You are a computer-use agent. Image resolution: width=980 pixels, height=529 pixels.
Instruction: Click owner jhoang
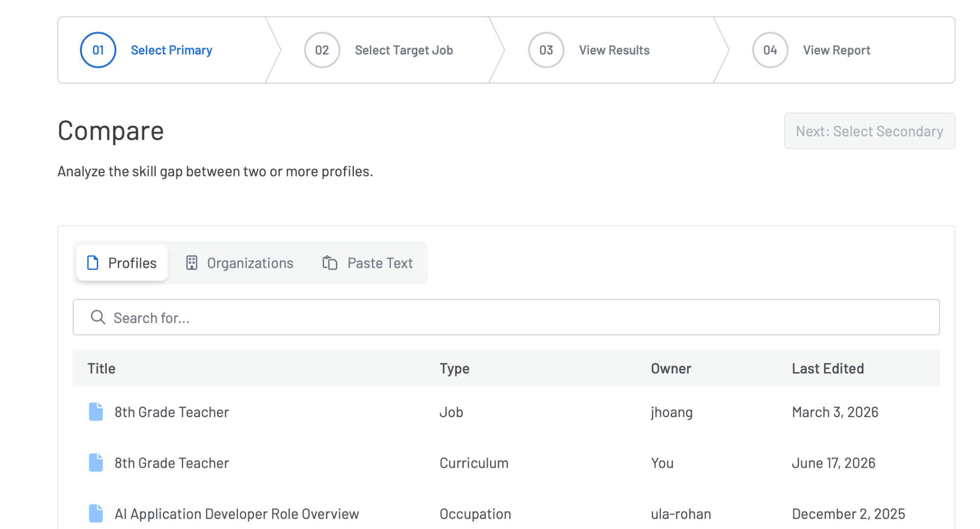pyautogui.click(x=671, y=412)
